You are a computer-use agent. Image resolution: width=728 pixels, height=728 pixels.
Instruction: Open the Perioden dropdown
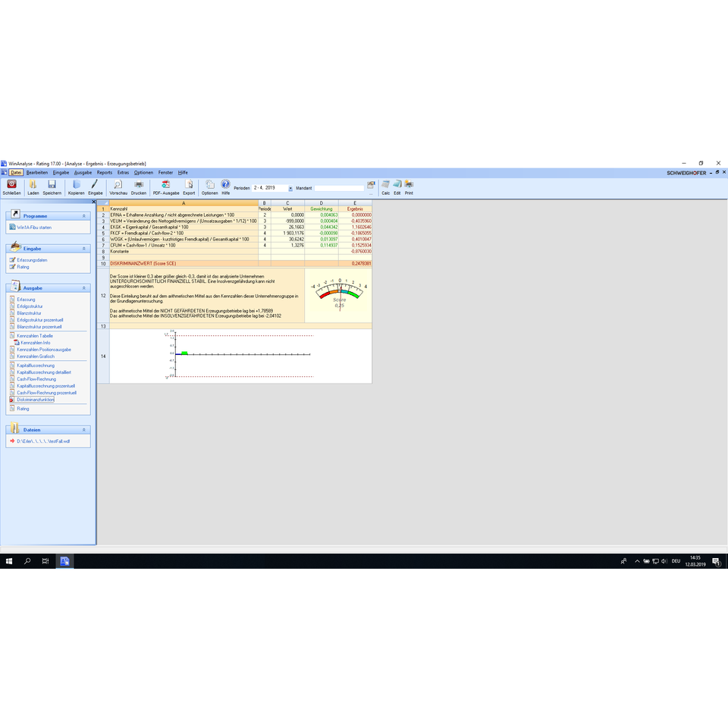pyautogui.click(x=290, y=188)
